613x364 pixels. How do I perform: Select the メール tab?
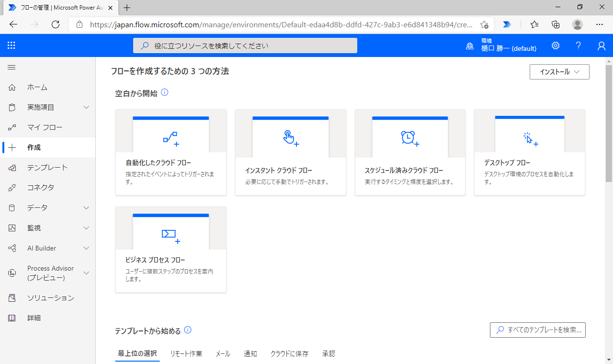pyautogui.click(x=223, y=354)
